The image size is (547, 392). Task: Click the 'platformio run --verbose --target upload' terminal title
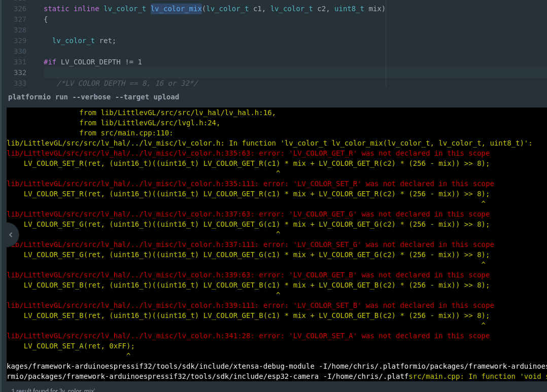point(93,97)
